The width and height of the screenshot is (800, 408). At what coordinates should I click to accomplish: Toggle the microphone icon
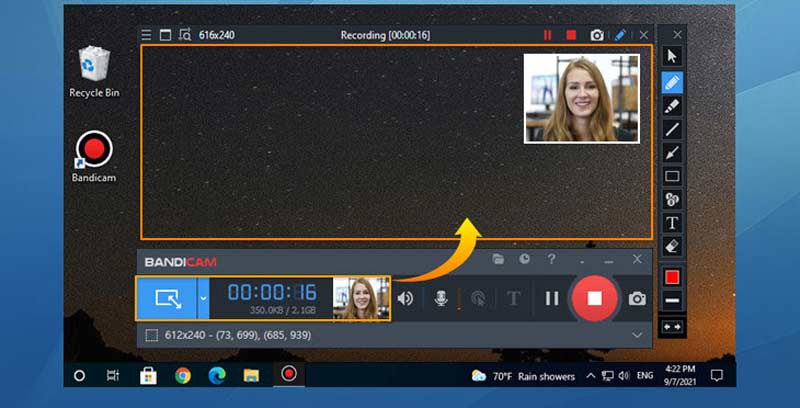tap(441, 298)
